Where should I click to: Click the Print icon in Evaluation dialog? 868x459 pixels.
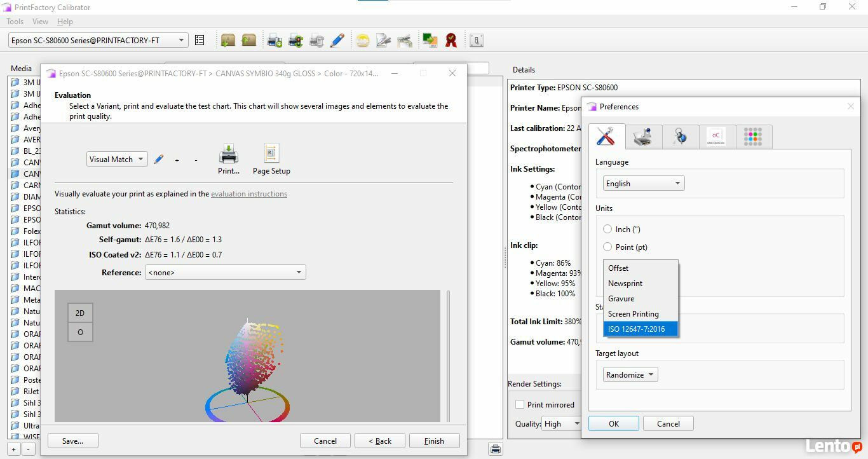point(229,159)
